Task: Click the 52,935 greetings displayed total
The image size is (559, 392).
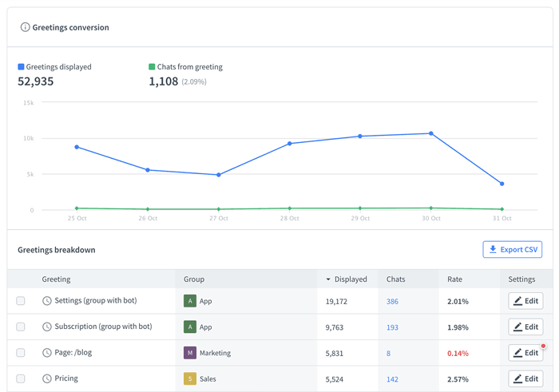Action: click(36, 81)
